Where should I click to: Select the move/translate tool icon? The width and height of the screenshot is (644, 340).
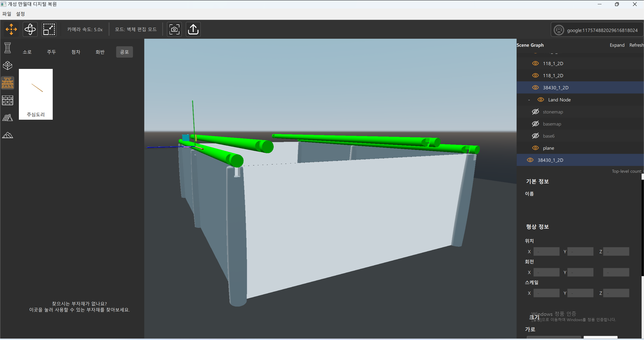(11, 29)
